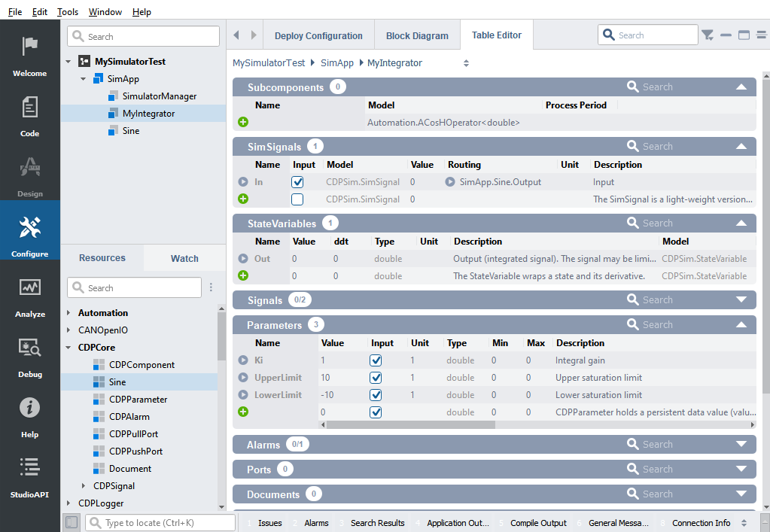Toggle Input checkbox for UpperLimit parameter
Image resolution: width=770 pixels, height=532 pixels.
(376, 378)
